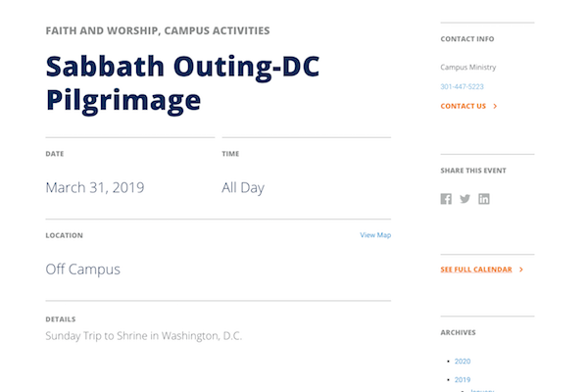Click the Sabbath Outing-DC Pilgrimage title
The image size is (588, 392).
coord(182,82)
